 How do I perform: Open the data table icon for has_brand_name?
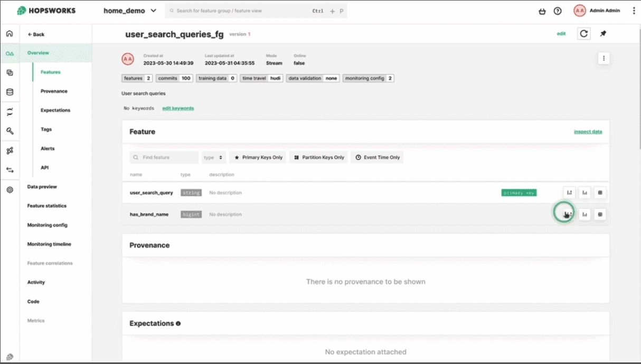click(x=600, y=214)
